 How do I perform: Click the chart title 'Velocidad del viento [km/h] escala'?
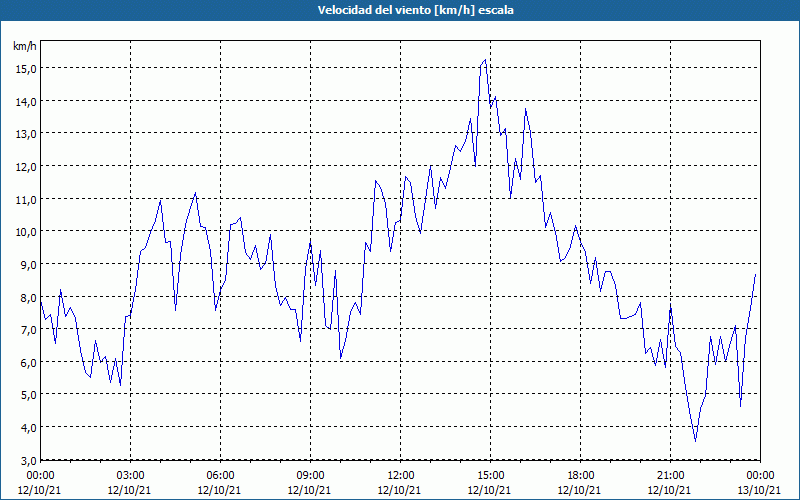point(415,10)
